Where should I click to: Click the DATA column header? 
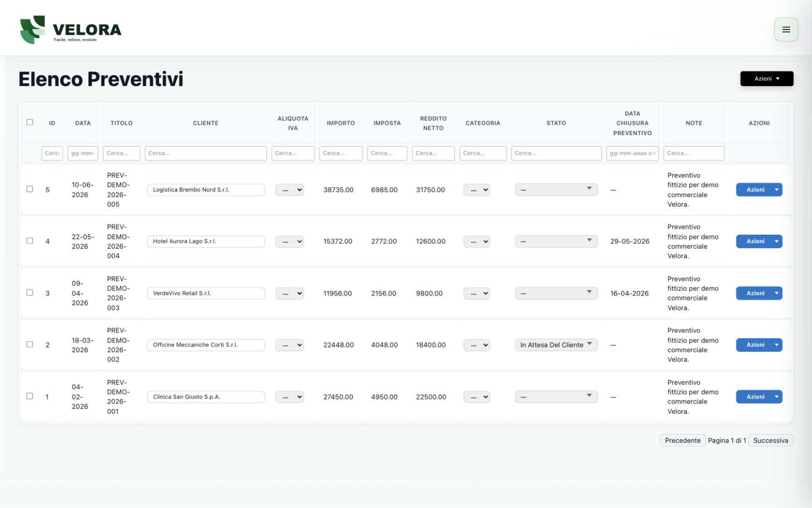coord(83,123)
